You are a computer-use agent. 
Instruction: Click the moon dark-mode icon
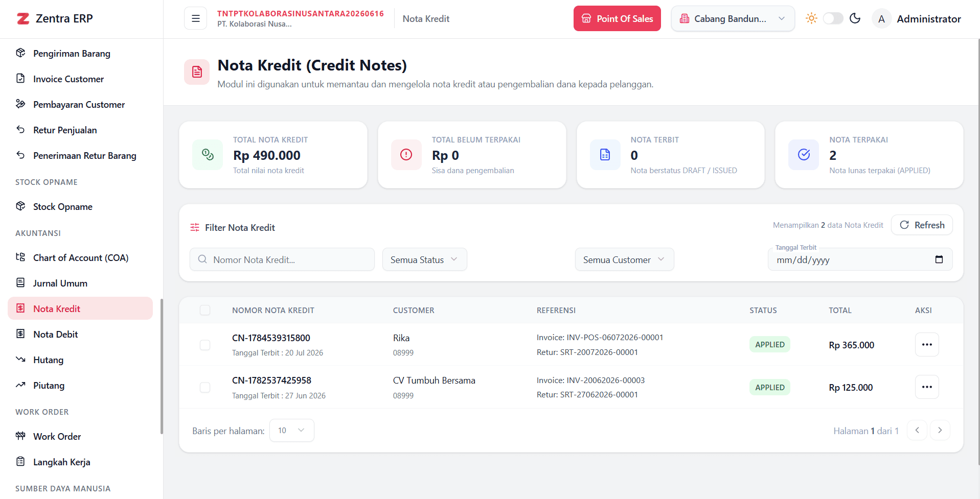pos(855,18)
